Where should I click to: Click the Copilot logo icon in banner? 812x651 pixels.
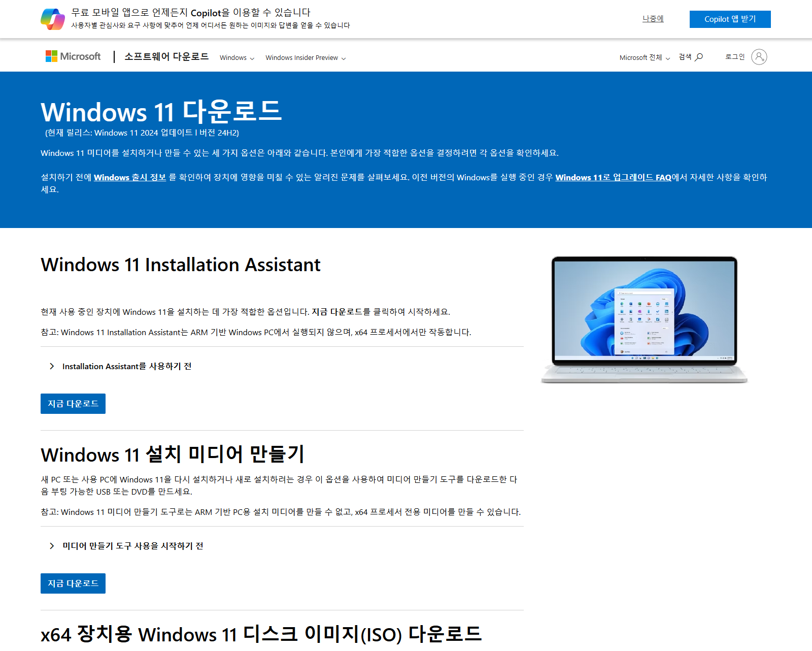tap(53, 19)
